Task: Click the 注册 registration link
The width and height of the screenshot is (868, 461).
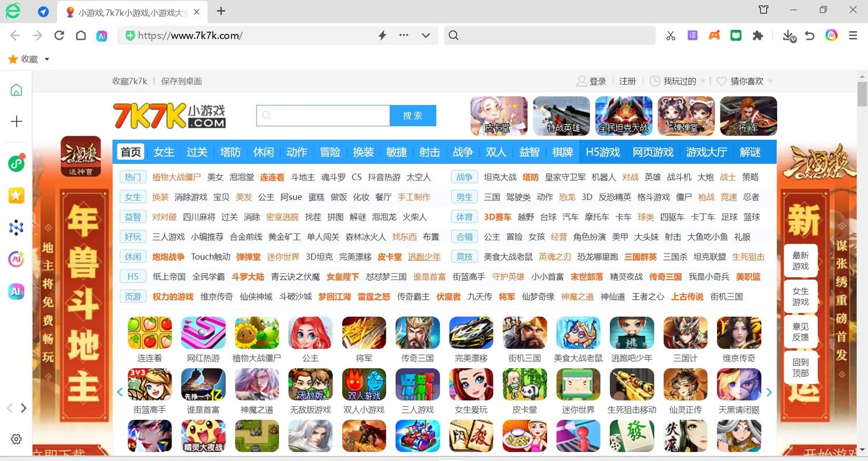Action: click(627, 81)
